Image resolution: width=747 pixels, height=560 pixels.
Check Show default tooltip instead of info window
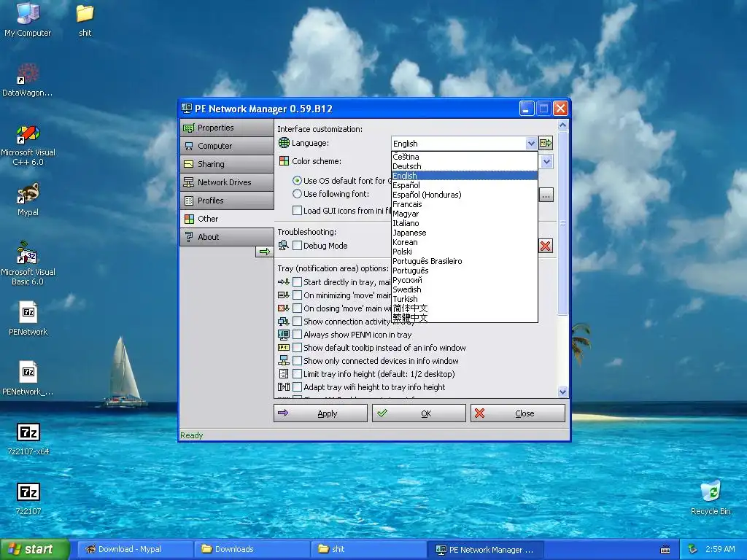(298, 348)
